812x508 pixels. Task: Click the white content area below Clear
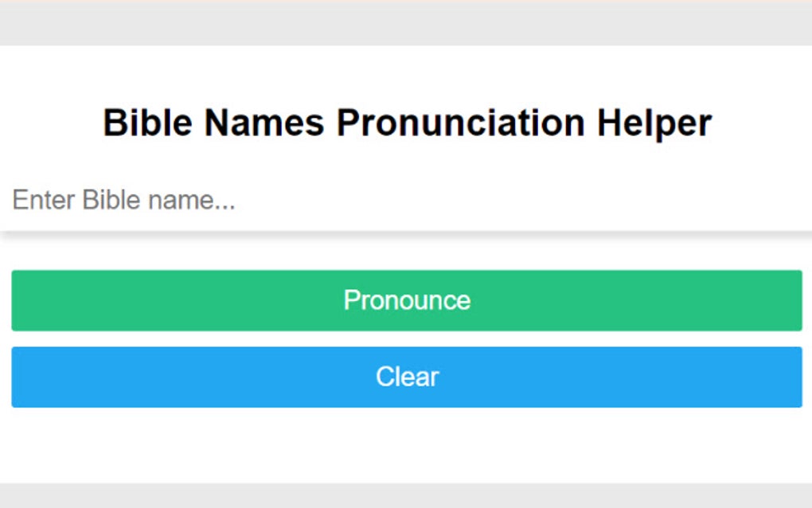click(x=406, y=442)
